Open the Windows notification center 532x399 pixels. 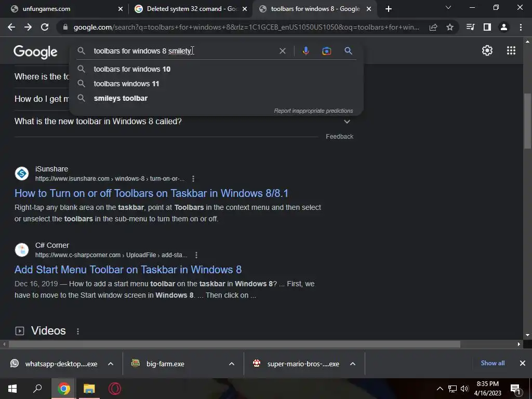[x=515, y=389]
